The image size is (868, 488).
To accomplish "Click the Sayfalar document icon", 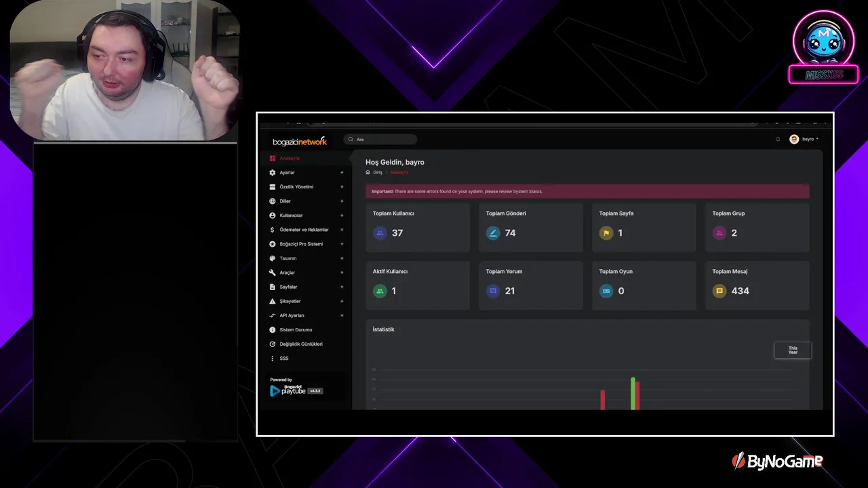I will 273,287.
